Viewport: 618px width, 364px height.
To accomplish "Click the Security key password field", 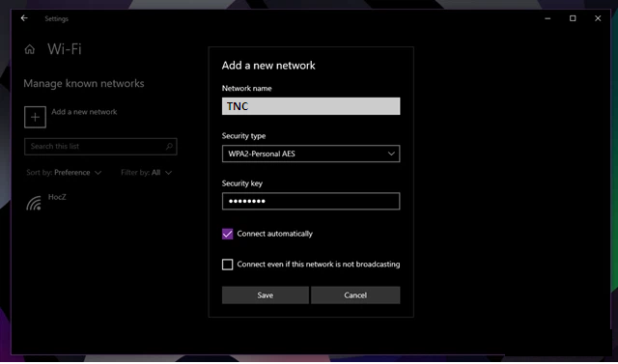I will point(311,201).
